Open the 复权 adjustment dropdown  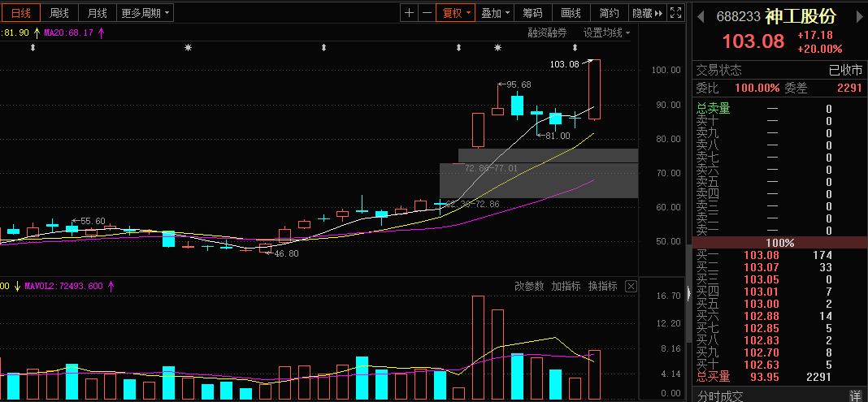(456, 13)
